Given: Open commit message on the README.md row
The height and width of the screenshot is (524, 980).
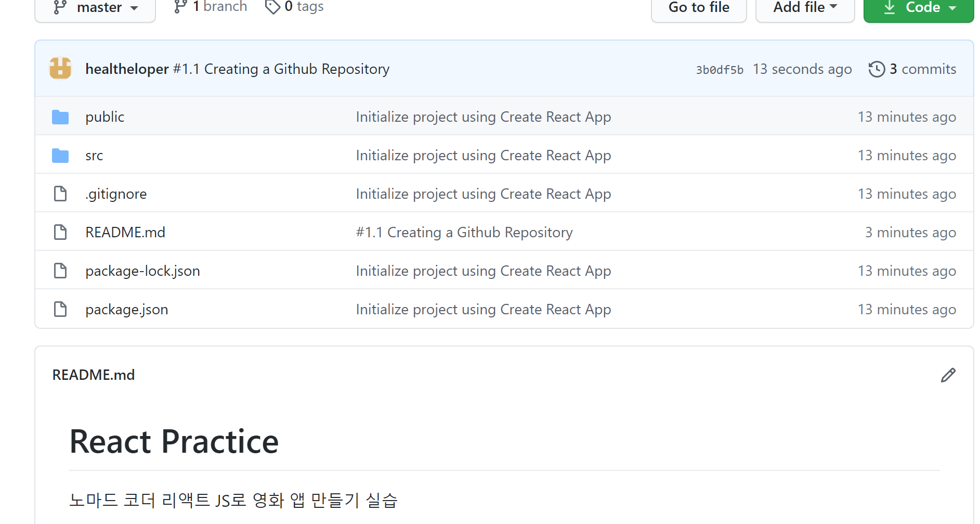Looking at the screenshot, I should (464, 232).
